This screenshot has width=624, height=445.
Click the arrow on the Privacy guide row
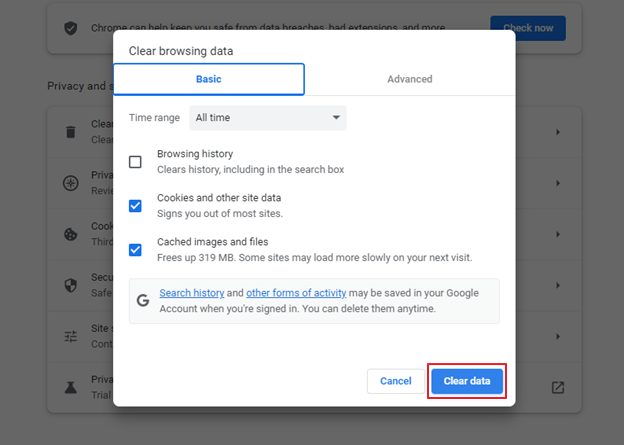tap(558, 183)
